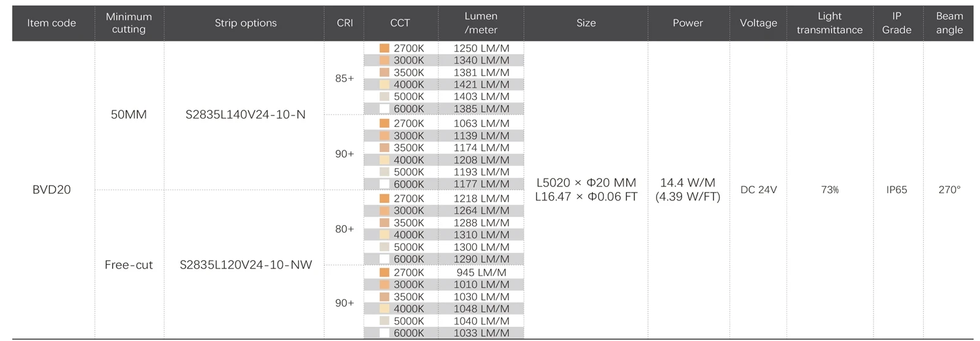Viewport: 980px width, 341px height.
Task: Click strip option S2835L140V24-10-N
Action: point(246,114)
